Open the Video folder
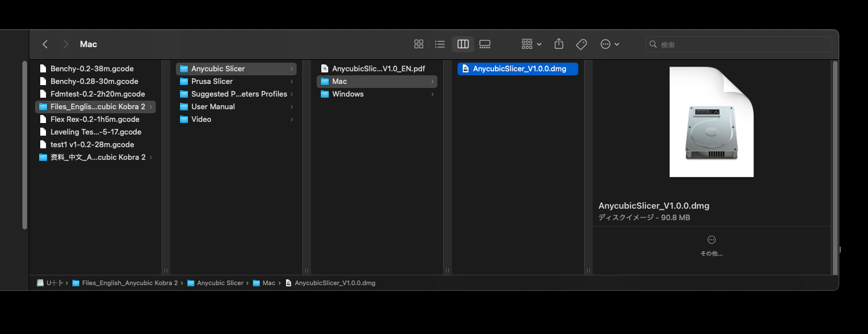The image size is (868, 334). pyautogui.click(x=201, y=119)
